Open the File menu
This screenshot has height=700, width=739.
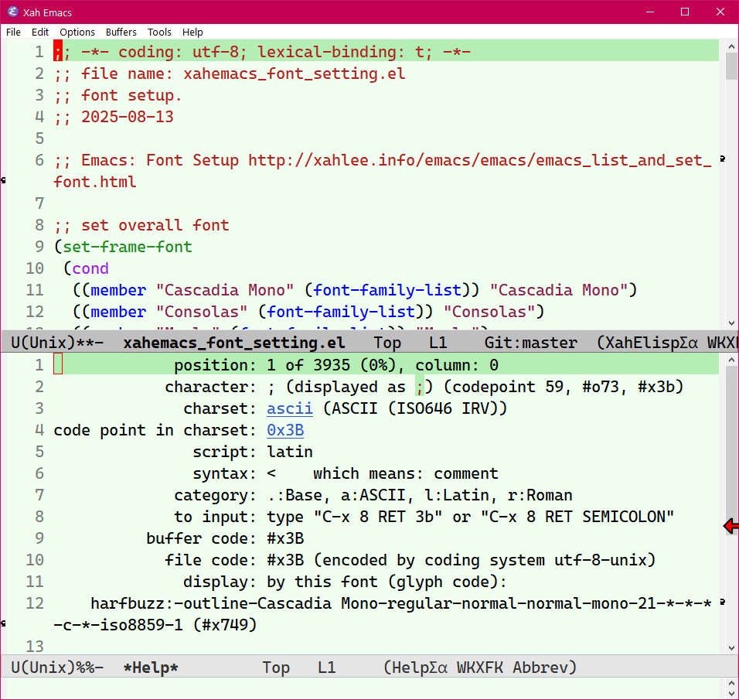coord(12,32)
